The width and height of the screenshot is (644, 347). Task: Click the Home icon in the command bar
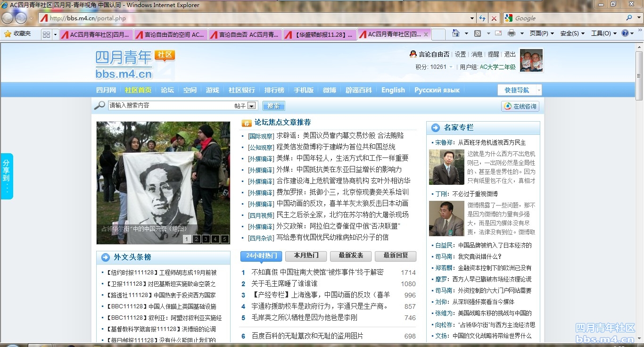[x=455, y=33]
